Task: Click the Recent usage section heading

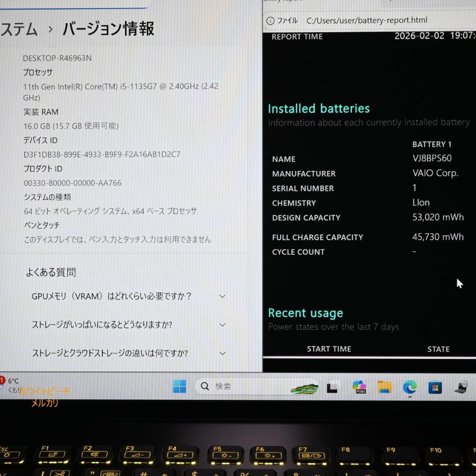Action: pos(305,313)
